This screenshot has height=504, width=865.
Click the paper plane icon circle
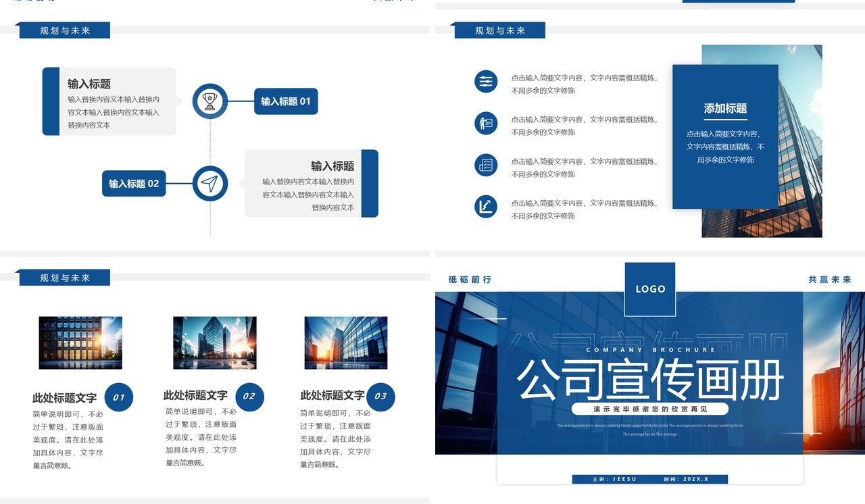(x=210, y=183)
